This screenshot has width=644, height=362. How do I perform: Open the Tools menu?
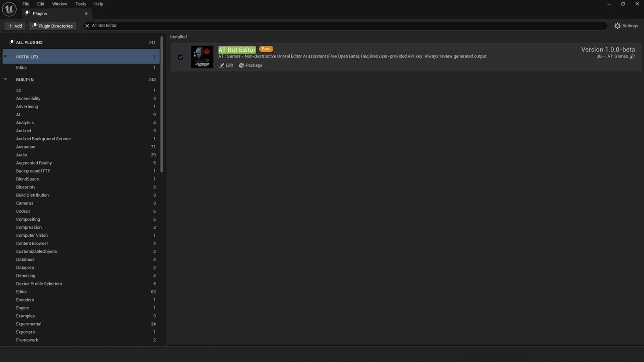click(x=80, y=4)
